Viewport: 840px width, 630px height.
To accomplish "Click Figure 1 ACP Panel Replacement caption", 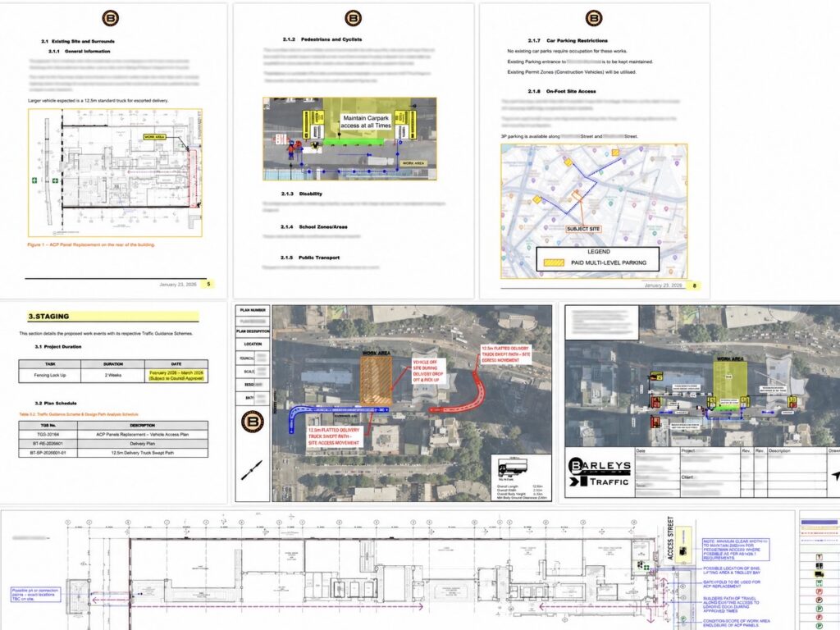I will (91, 244).
